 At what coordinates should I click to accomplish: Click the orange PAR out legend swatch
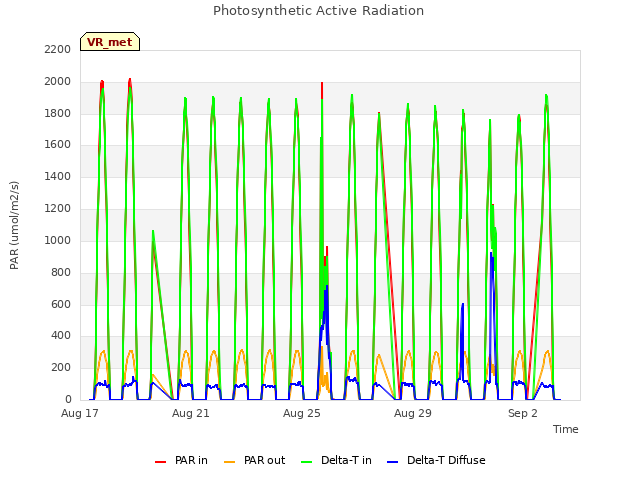230,462
